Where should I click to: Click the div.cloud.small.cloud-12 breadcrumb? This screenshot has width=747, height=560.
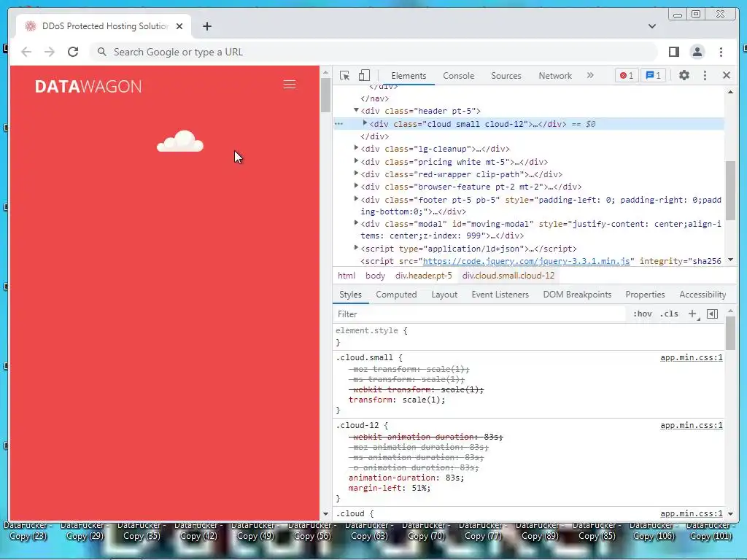508,276
